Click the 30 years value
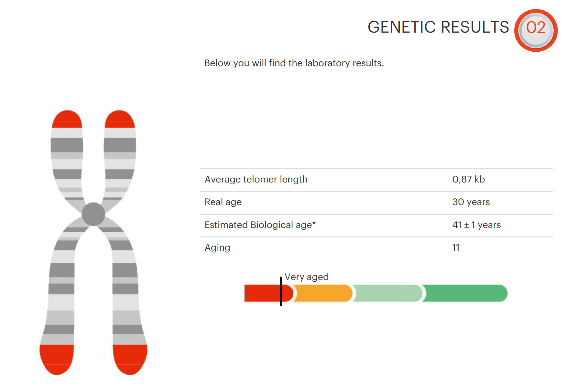Screen dimensions: 588x387 [x=471, y=202]
